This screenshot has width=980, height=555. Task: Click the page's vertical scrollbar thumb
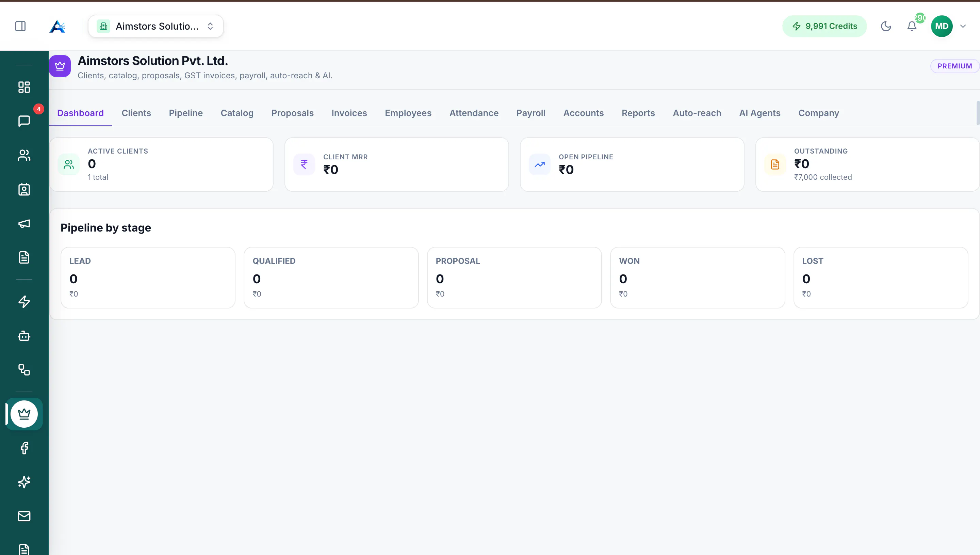click(978, 112)
